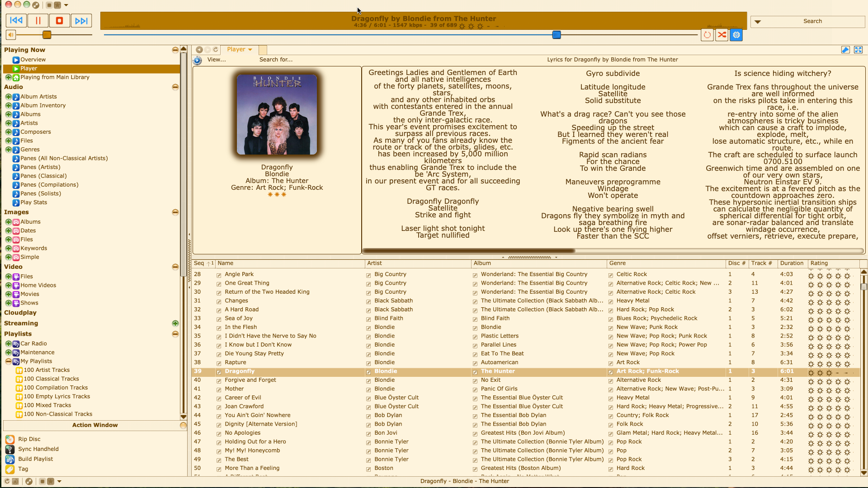The height and width of the screenshot is (488, 868).
Task: Click the lyrics horizontal scrollbar
Action: [x=469, y=251]
